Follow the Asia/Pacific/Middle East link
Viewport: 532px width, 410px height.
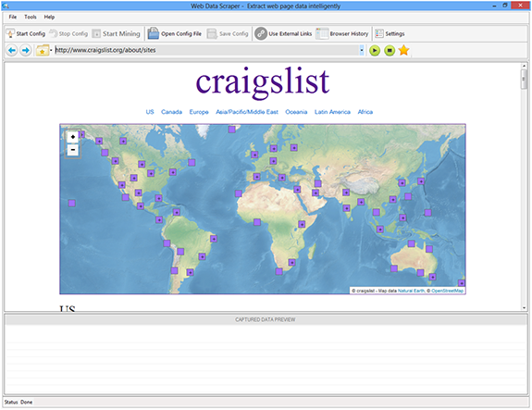(x=247, y=112)
